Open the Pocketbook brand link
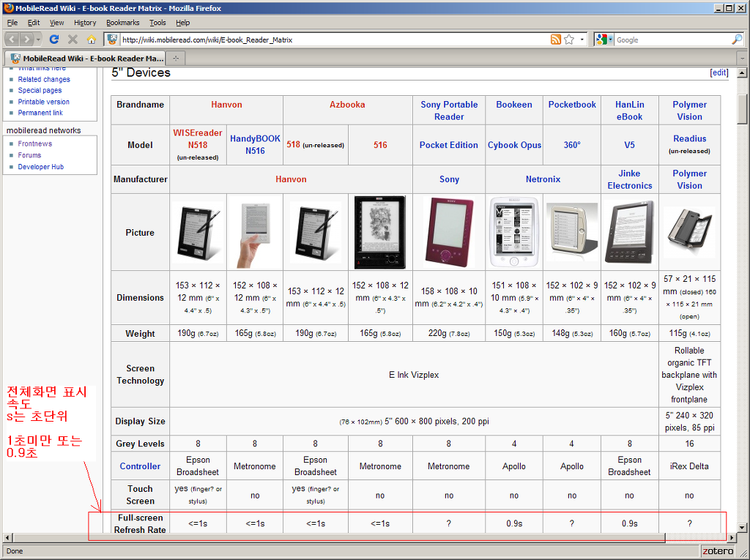This screenshot has height=560, width=750. point(572,105)
